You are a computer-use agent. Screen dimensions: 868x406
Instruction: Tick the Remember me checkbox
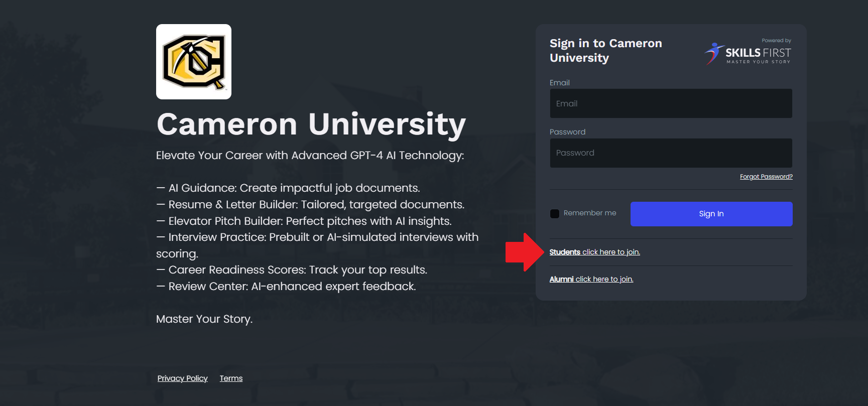[555, 214]
